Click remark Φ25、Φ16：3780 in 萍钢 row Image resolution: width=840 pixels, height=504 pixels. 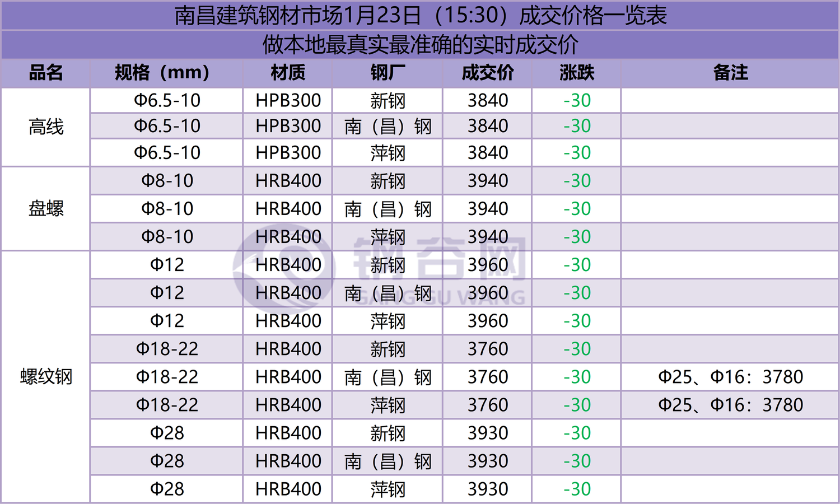pos(730,405)
